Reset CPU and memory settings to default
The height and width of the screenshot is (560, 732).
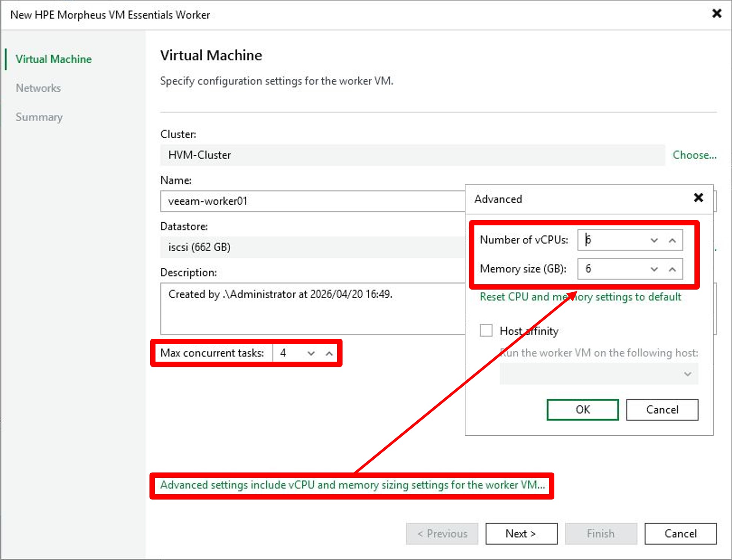580,297
